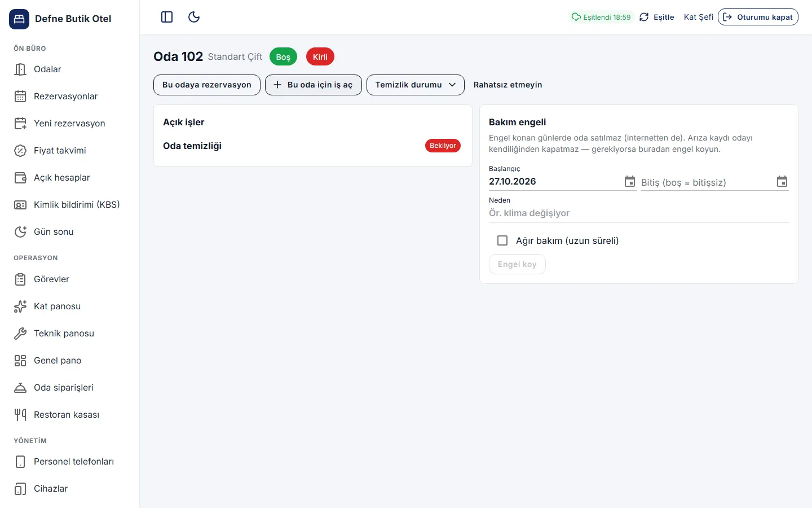Screen dimensions: 812x508
Task: Check the Ağır bakım (uzun süreli) checkbox
Action: (x=502, y=240)
